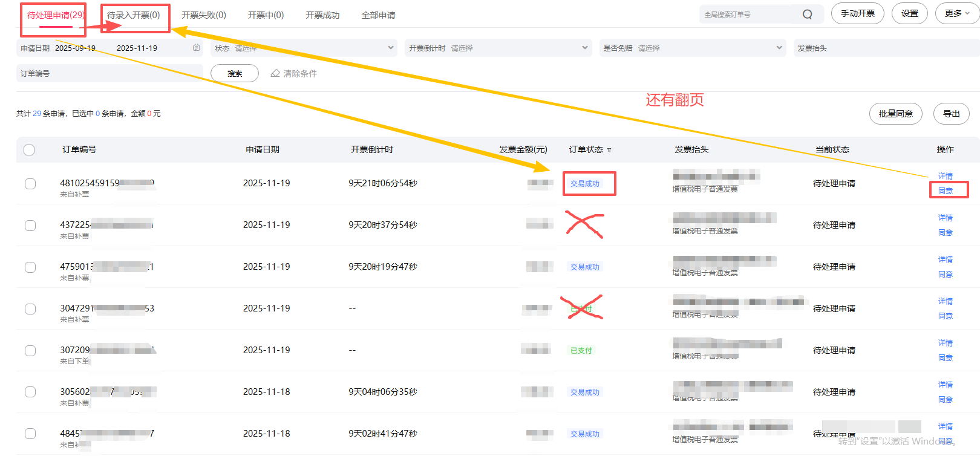980x456 pixels.
Task: Check the row with countdown 9天21时06分54秒
Action: click(30, 184)
